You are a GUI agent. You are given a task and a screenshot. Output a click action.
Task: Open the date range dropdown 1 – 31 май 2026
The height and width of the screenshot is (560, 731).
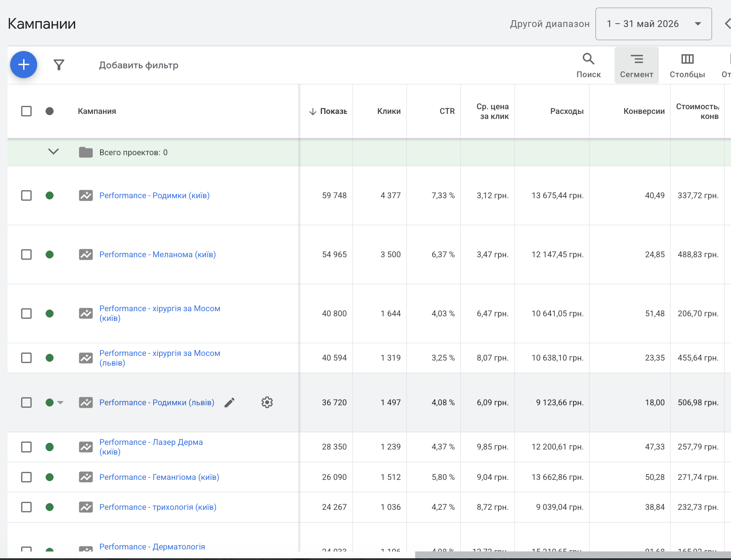pos(653,24)
